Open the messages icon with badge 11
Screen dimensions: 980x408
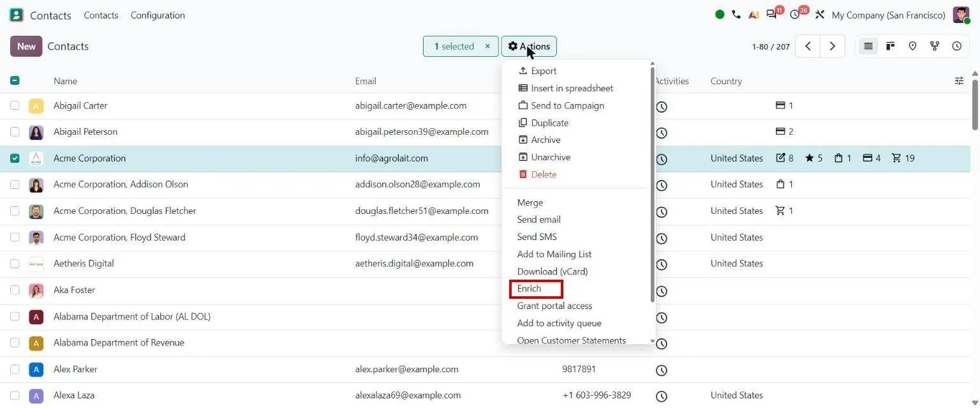[x=771, y=15]
